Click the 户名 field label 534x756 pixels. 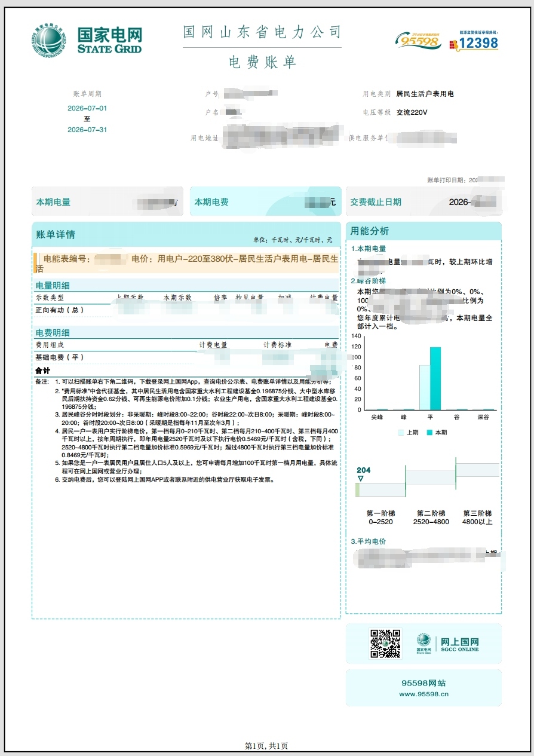(212, 112)
